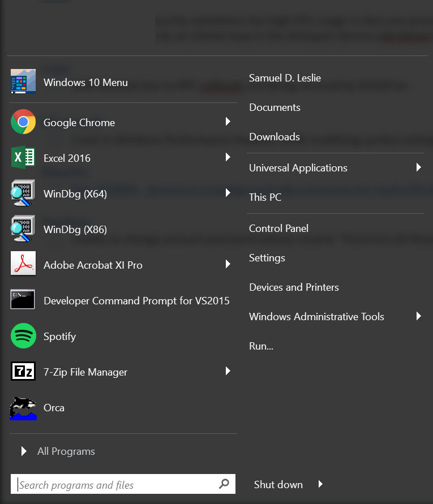This screenshot has height=504, width=433.
Task: Click the Windows 10 Menu icon
Action: click(23, 82)
